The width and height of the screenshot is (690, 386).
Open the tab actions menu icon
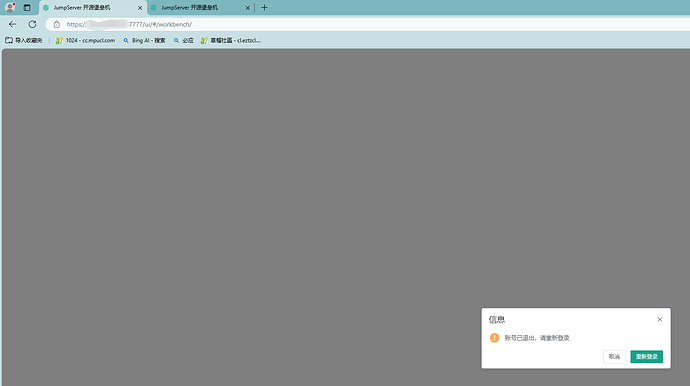click(x=27, y=7)
